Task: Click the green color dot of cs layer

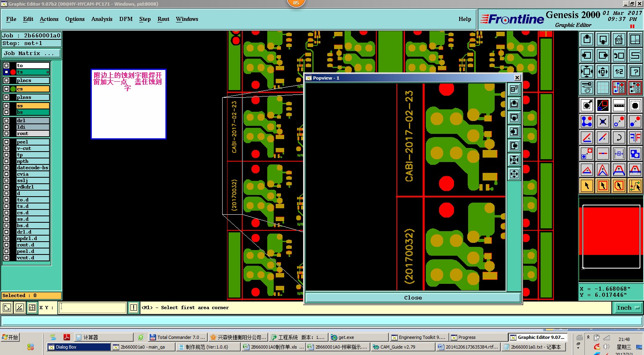Action: 13,89
